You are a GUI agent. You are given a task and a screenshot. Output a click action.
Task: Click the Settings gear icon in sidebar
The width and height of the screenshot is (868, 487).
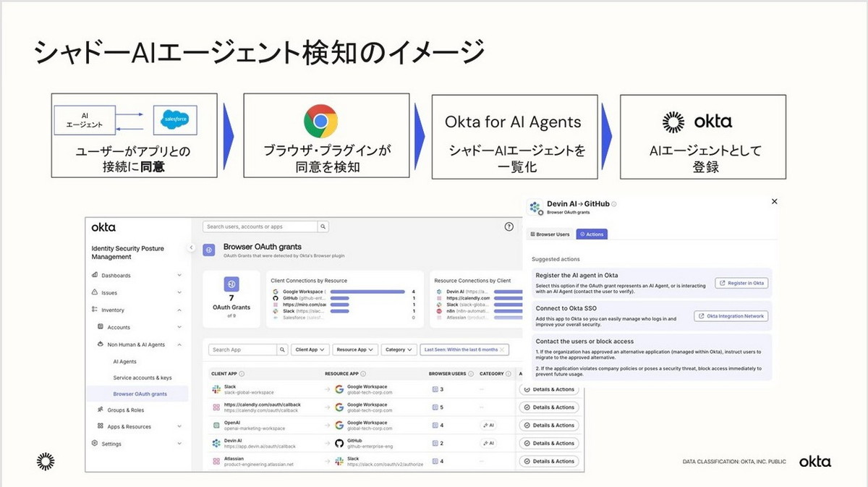pyautogui.click(x=95, y=444)
